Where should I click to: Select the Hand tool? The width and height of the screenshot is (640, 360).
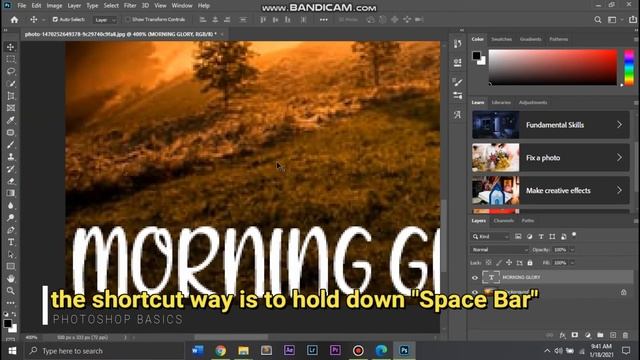[11, 279]
